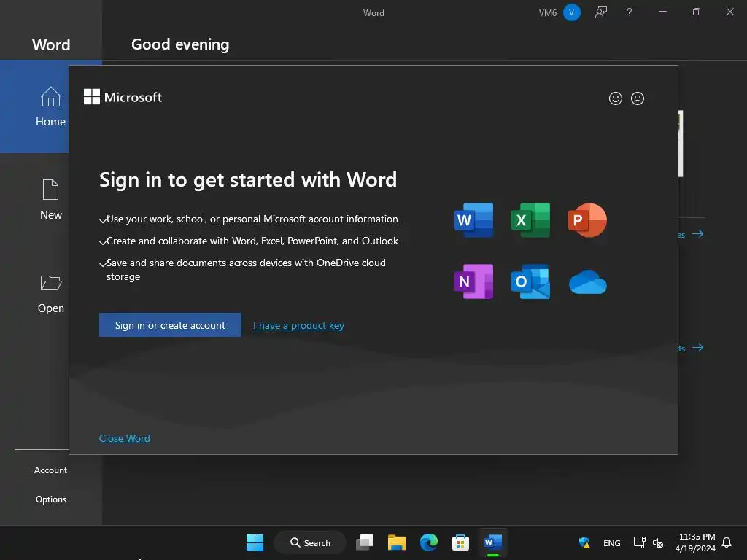The height and width of the screenshot is (560, 747).
Task: Open Task View from the taskbar
Action: point(365,542)
